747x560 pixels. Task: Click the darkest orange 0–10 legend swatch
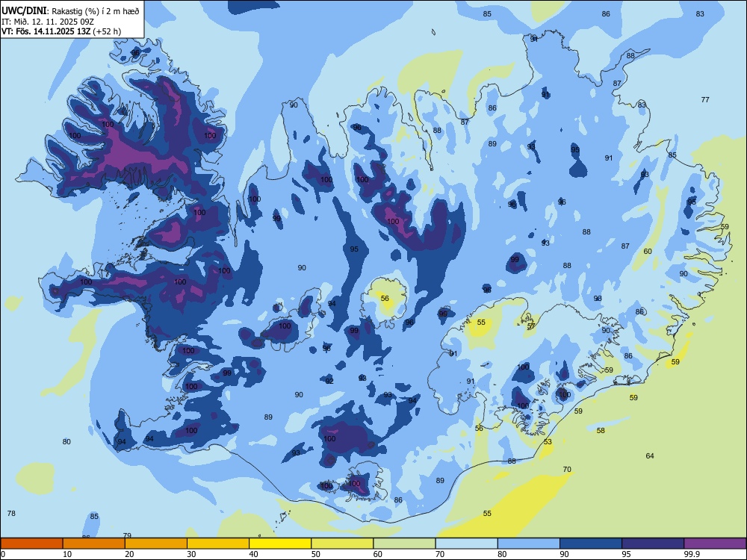[31, 544]
